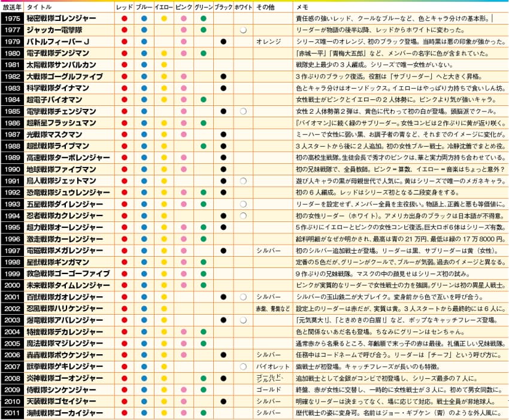Screen dimensions: 509x420
Task: Click the イエロー column header
Action: pyautogui.click(x=164, y=7)
